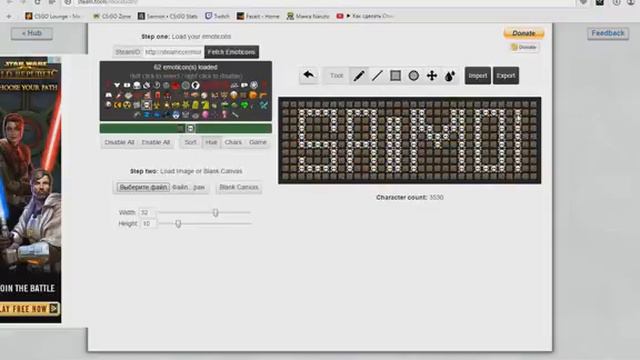
Task: Select the line drawing tool
Action: coord(377,76)
